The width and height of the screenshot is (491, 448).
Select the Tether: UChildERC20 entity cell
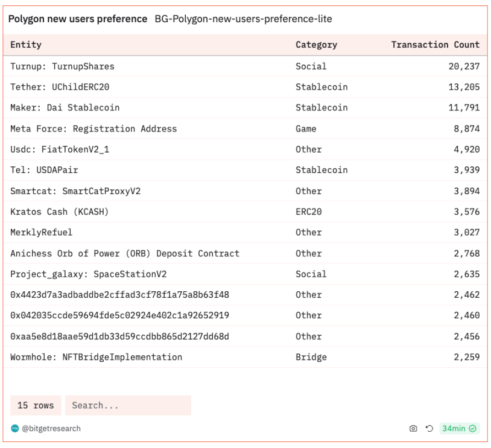click(60, 87)
